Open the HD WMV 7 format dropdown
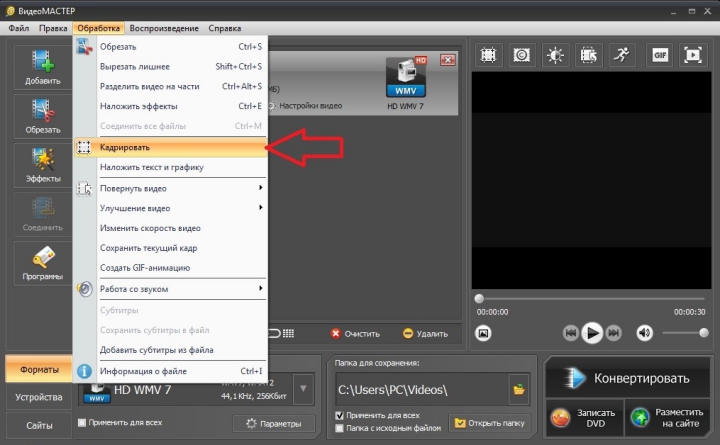720x445 pixels. point(303,388)
